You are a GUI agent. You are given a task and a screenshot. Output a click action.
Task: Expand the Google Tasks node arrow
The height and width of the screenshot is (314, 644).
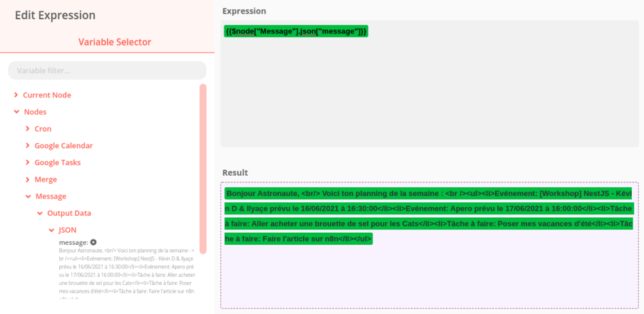click(28, 163)
